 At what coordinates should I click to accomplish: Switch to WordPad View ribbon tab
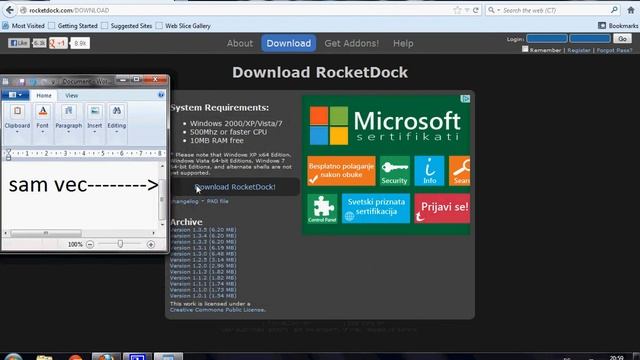71,95
